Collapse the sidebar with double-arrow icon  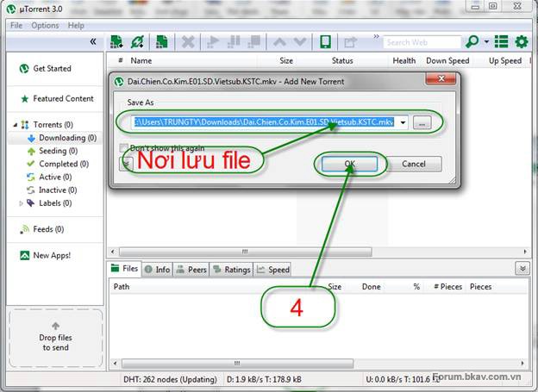pos(93,41)
